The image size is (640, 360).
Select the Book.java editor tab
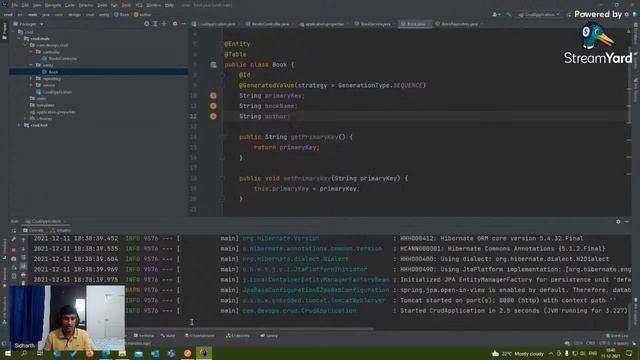(x=415, y=24)
